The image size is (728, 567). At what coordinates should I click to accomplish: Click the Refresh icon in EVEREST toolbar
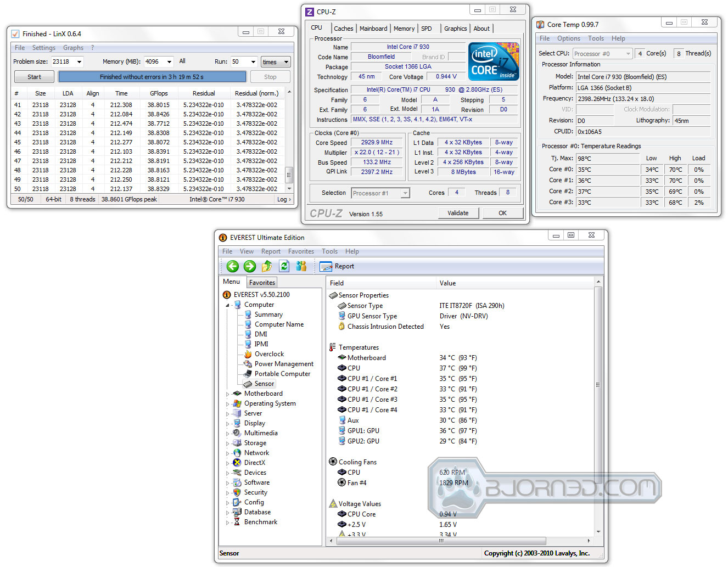[x=284, y=266]
